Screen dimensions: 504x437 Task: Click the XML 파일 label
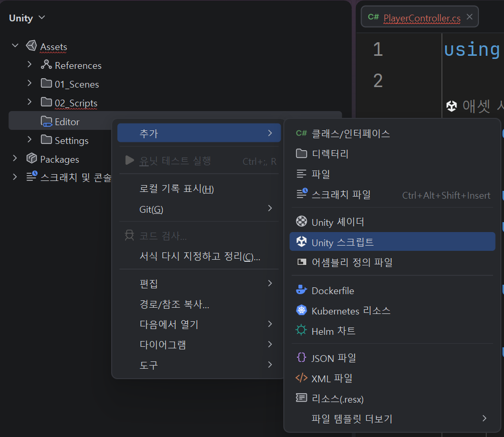click(332, 378)
